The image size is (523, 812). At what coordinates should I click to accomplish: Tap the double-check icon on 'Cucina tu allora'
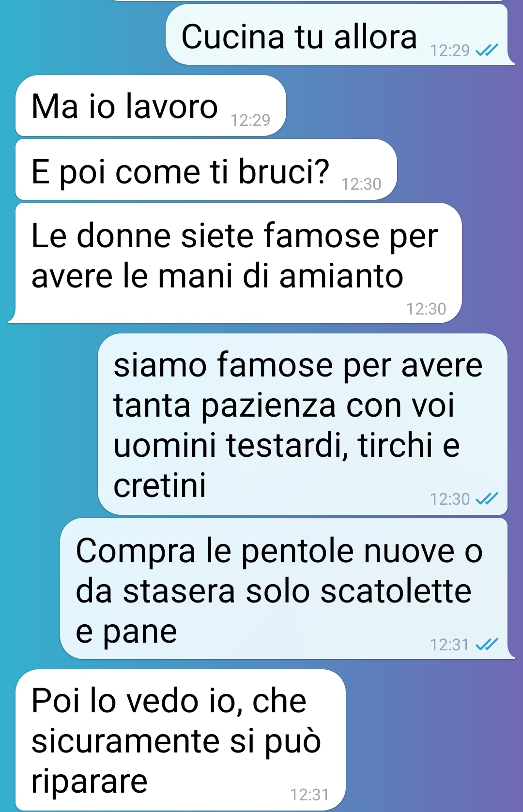[487, 50]
